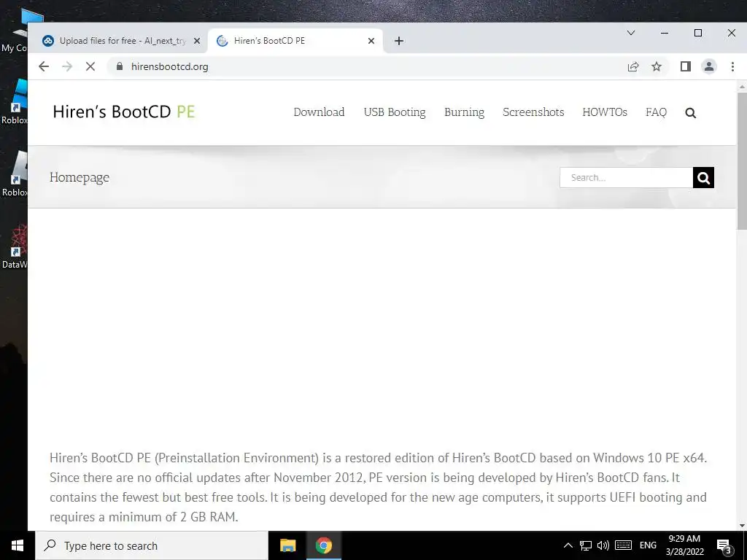The width and height of the screenshot is (747, 560).
Task: Select the Hiren's BootCD PE tab
Action: tap(295, 41)
